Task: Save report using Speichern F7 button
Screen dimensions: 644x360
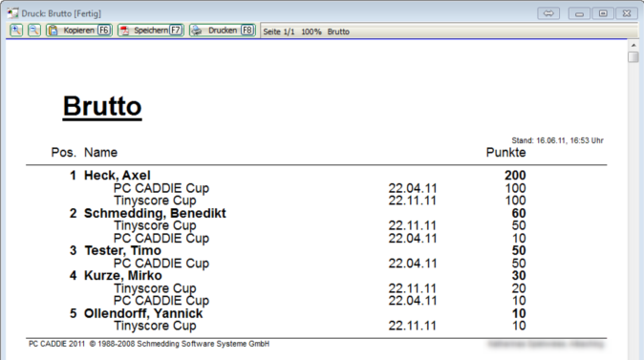Action: pos(151,31)
